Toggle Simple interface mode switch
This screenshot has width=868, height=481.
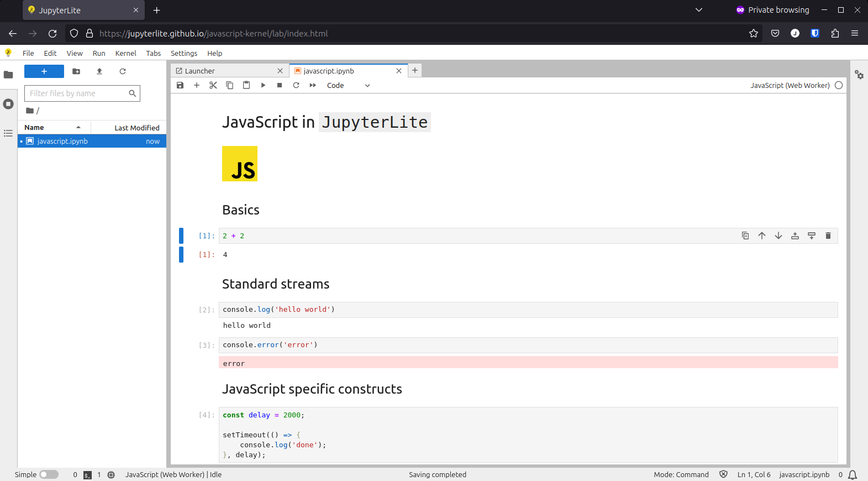(49, 474)
